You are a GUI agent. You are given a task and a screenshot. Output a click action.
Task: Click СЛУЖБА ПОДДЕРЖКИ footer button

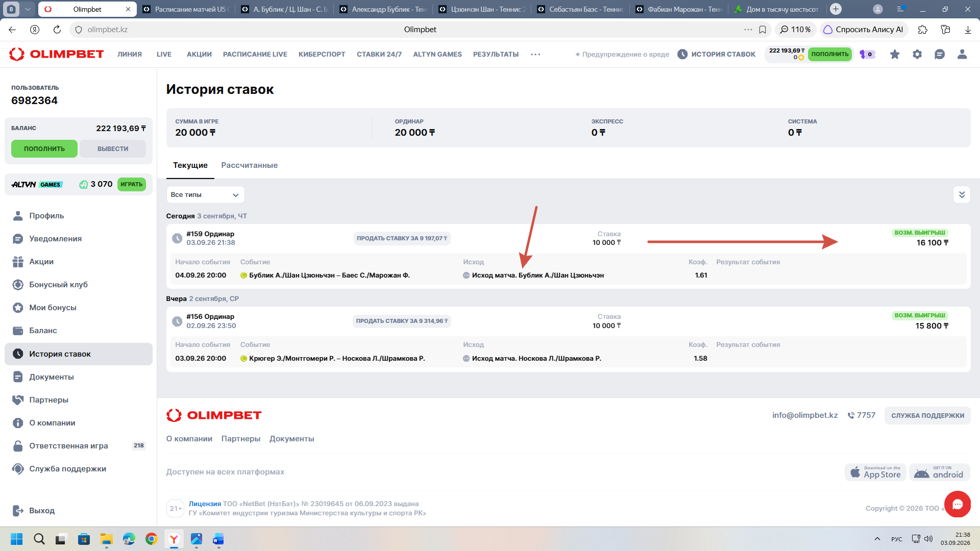(x=927, y=416)
